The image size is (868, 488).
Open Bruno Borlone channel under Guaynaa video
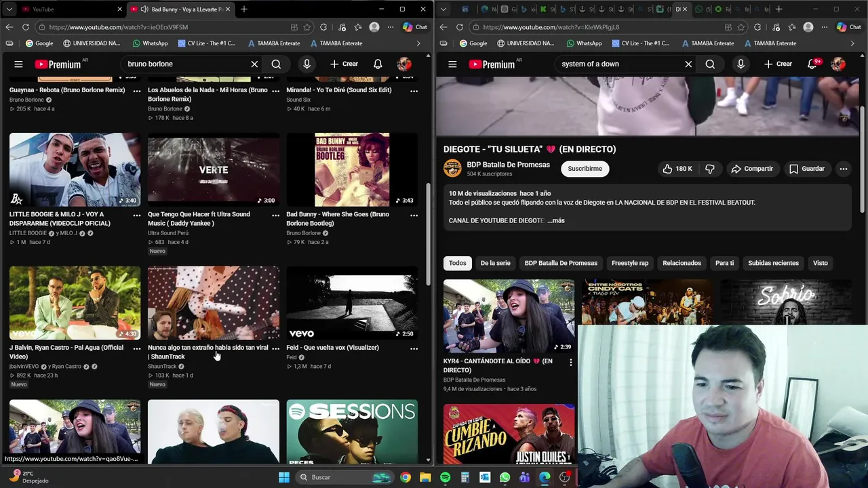click(26, 100)
